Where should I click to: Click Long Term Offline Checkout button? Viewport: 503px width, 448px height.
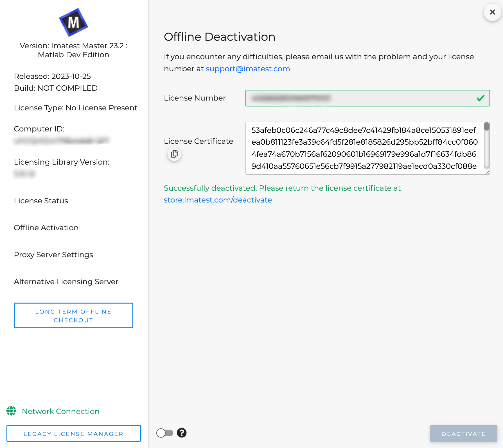click(x=73, y=315)
